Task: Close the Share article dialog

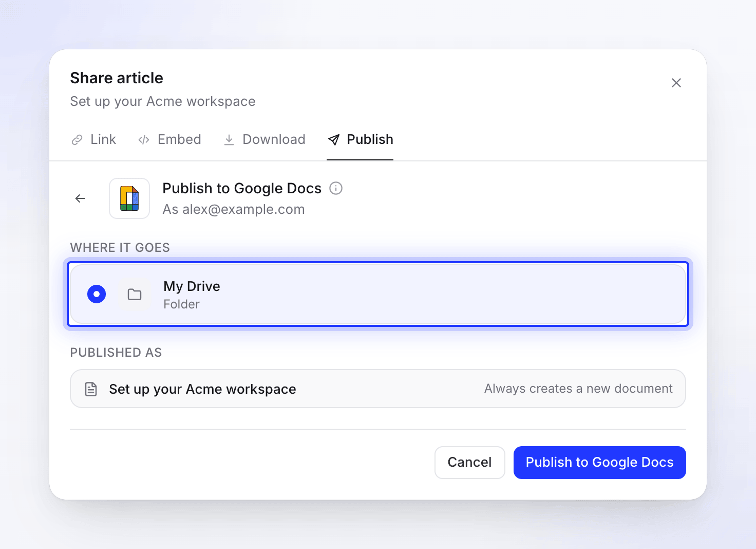Action: [x=676, y=83]
